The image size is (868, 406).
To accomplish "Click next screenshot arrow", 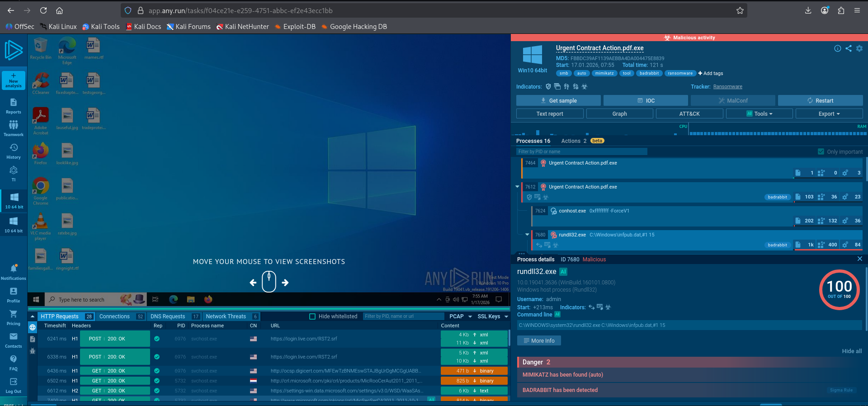I will point(285,283).
